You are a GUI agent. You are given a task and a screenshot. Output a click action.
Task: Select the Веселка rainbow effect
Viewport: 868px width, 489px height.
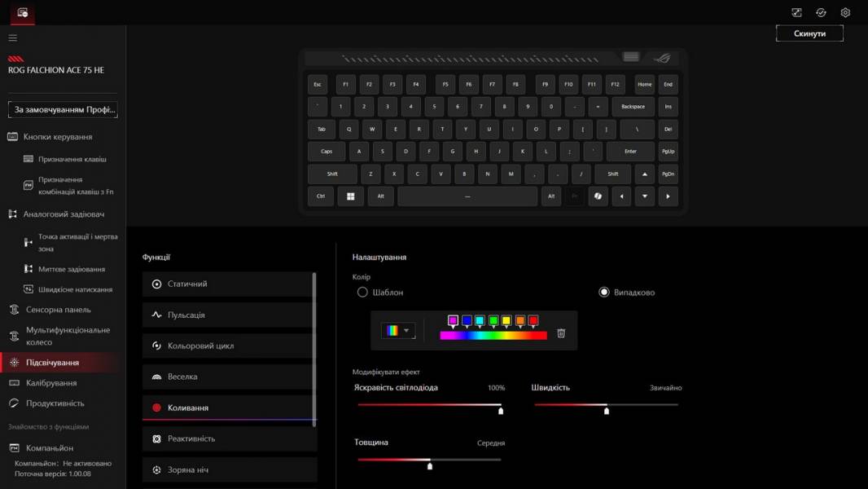tap(227, 377)
